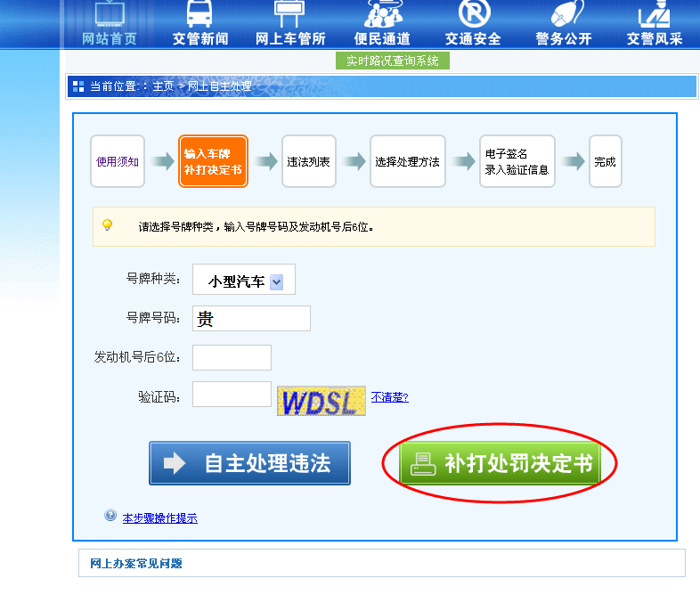Viewport: 700px width, 603px height.
Task: Open the 本步骤操作提示 link
Action: pyautogui.click(x=159, y=518)
